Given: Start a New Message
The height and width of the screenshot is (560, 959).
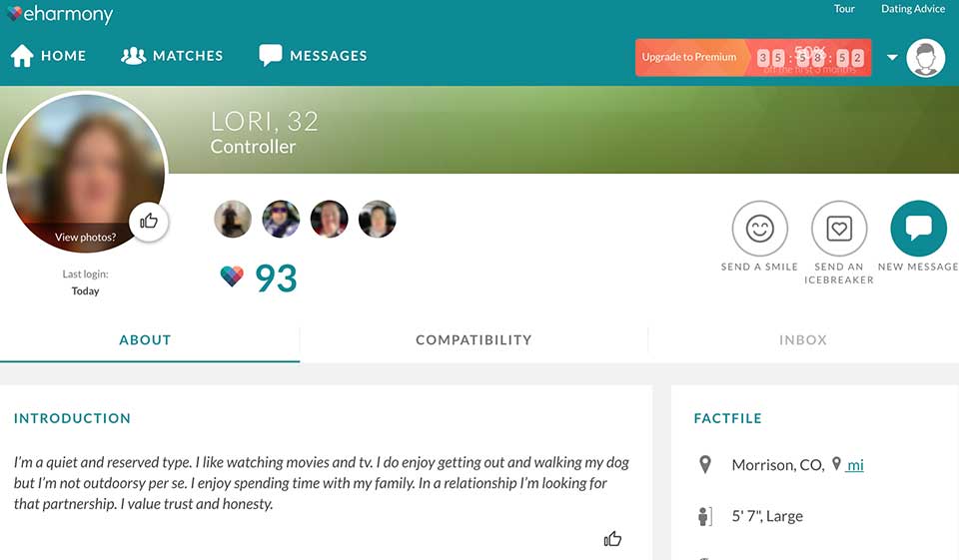Looking at the screenshot, I should pyautogui.click(x=918, y=229).
